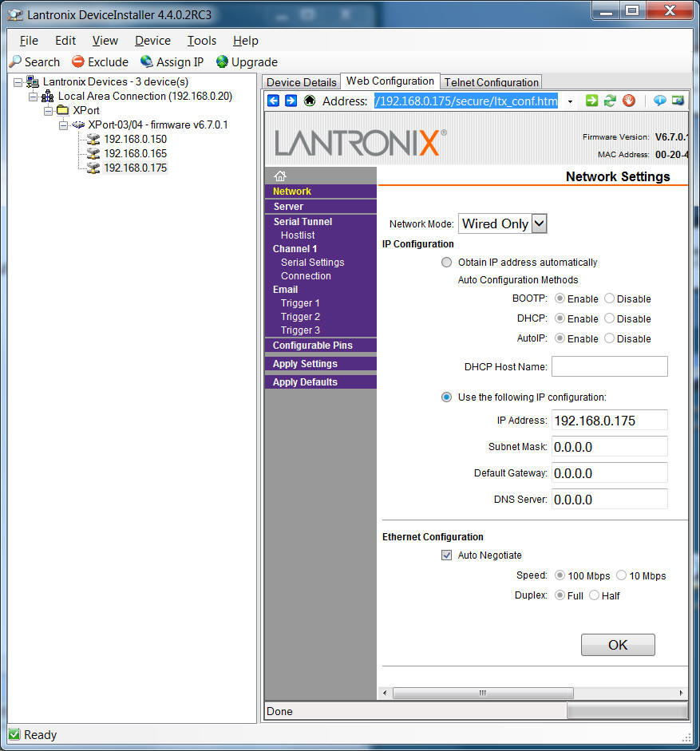Click the Exclude toolbar icon
This screenshot has width=700, height=751.
coord(78,61)
